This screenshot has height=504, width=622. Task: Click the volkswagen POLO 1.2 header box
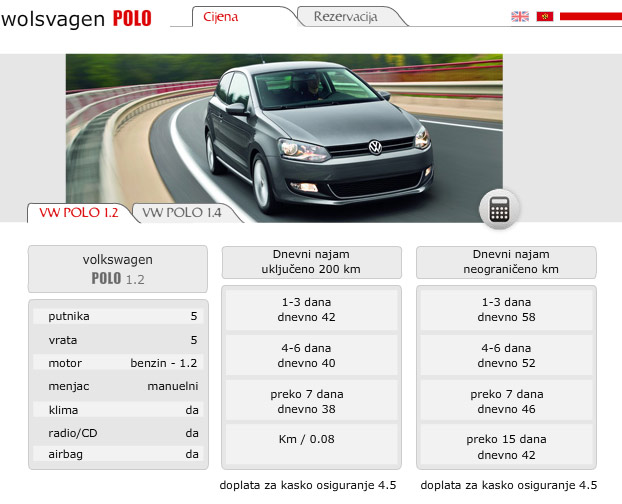118,269
